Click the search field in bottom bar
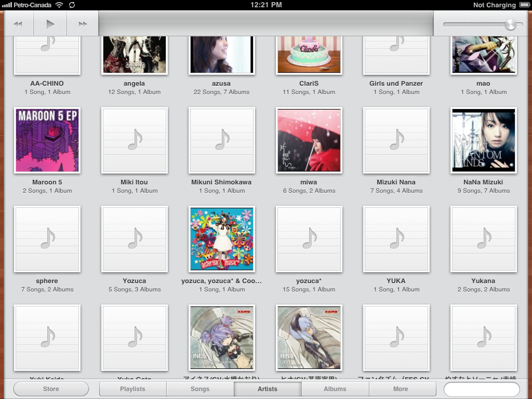 coord(482,389)
